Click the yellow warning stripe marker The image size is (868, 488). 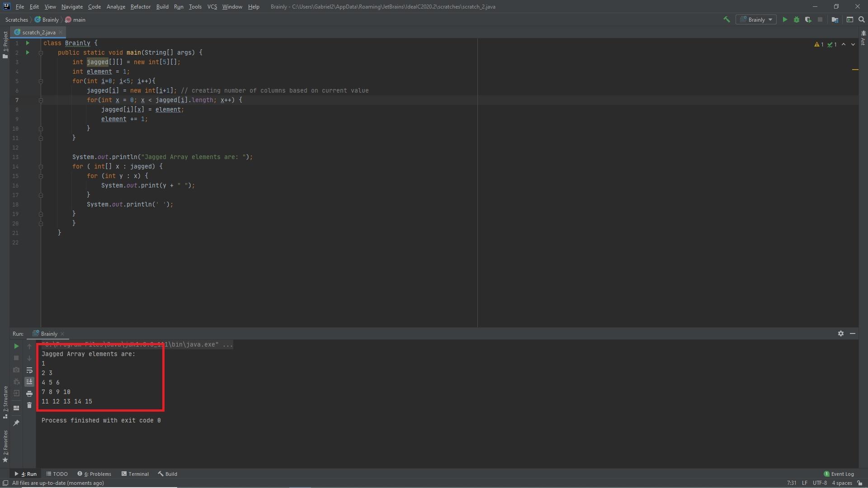(855, 70)
